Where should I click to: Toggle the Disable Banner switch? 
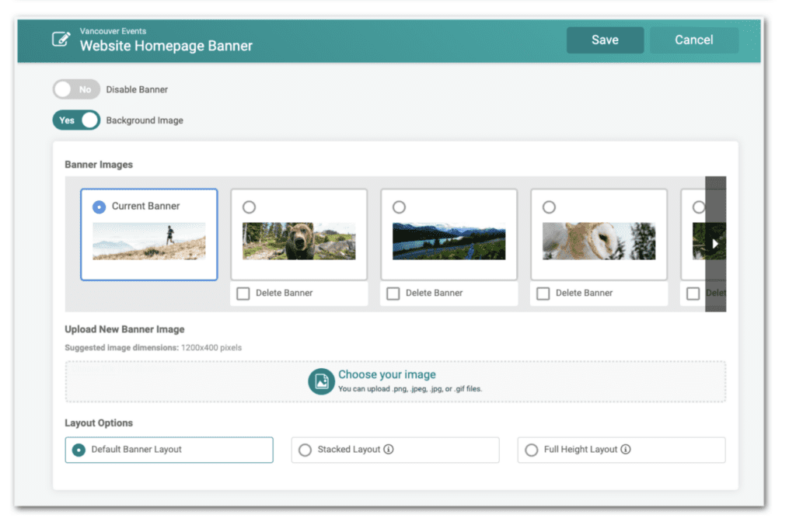coord(76,90)
